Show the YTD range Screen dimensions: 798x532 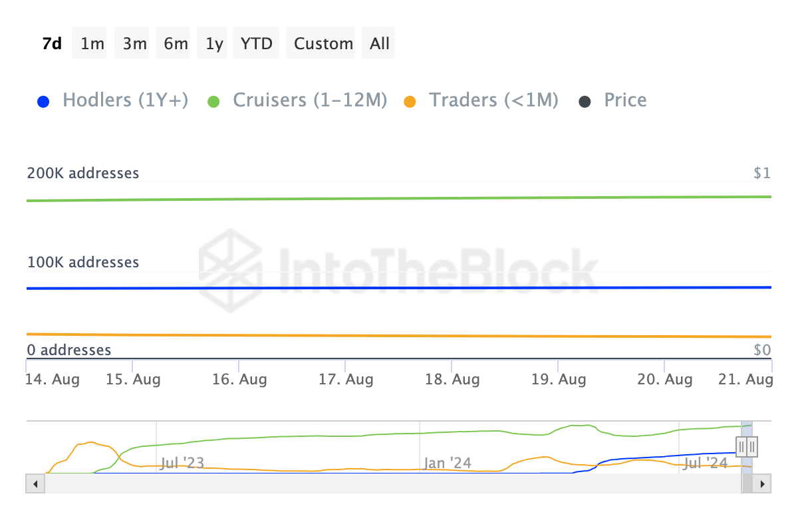tap(256, 44)
